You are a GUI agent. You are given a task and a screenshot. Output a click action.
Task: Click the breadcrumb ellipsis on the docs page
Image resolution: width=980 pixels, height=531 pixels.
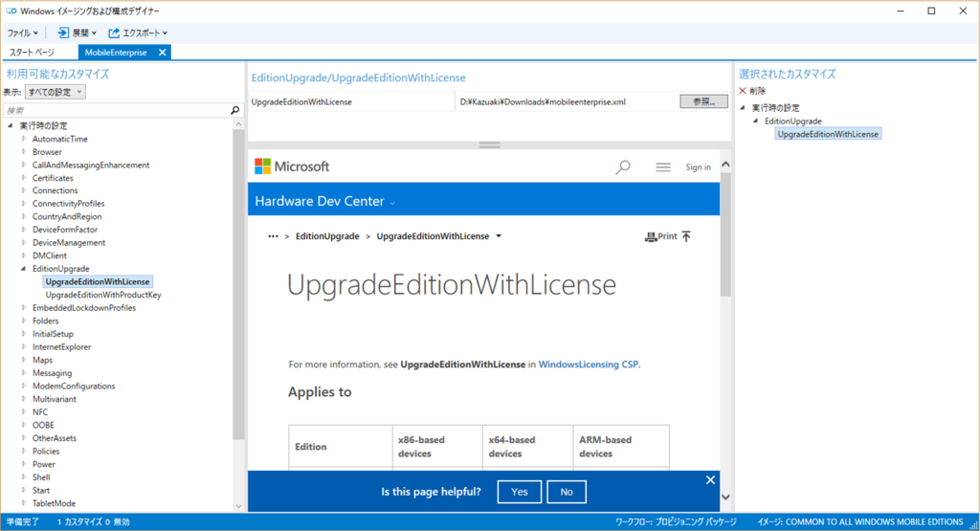[273, 236]
